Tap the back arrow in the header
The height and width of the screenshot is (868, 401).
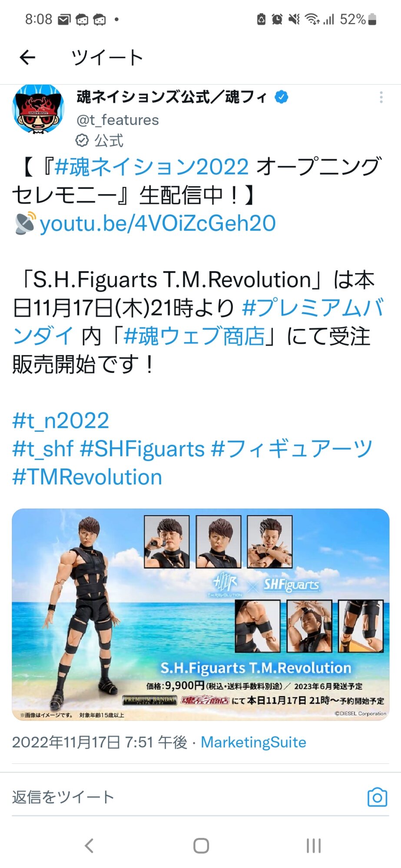(x=27, y=57)
